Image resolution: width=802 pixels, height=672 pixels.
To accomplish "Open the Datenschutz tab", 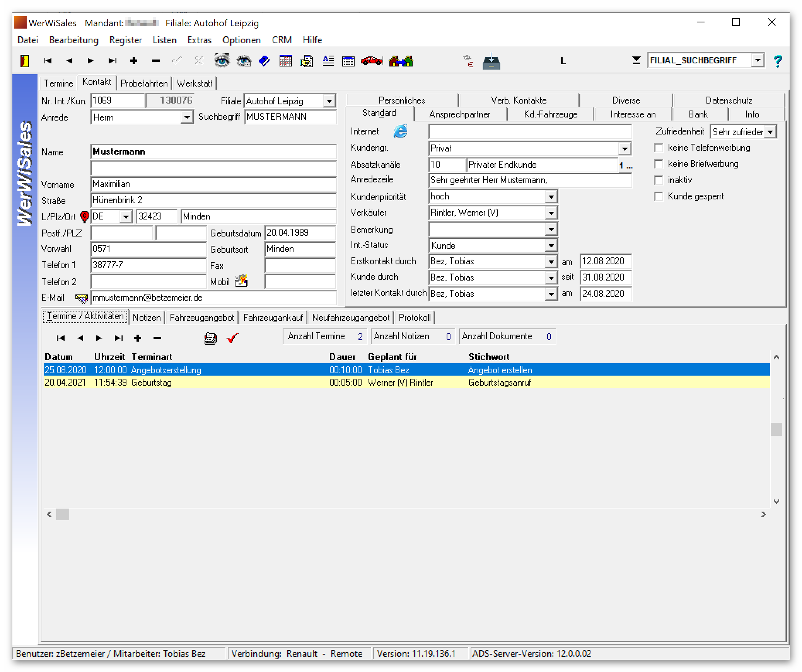I will pyautogui.click(x=729, y=100).
